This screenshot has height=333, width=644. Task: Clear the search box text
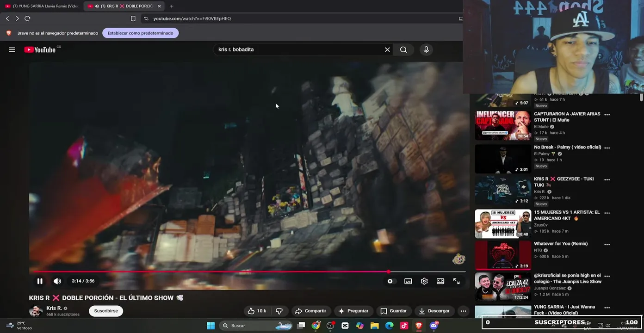387,49
